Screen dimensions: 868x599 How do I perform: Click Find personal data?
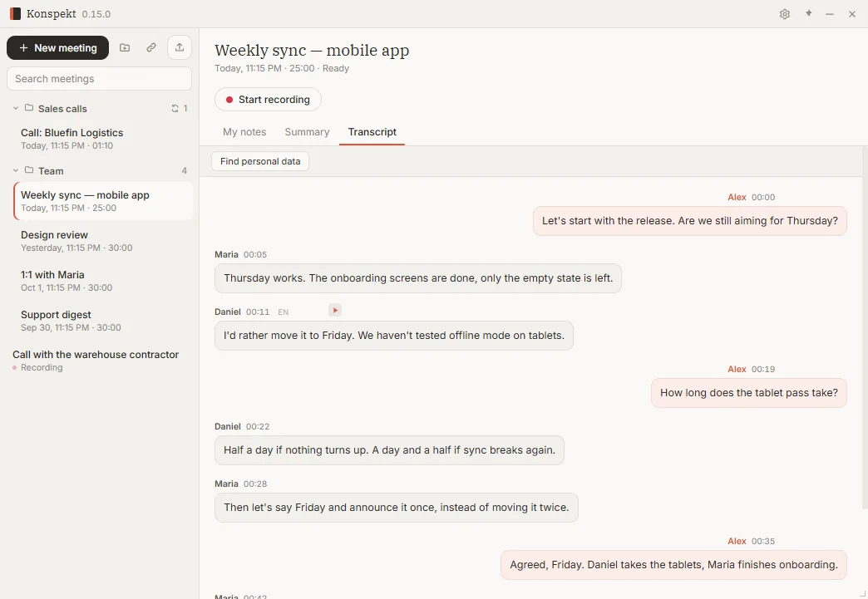point(260,161)
